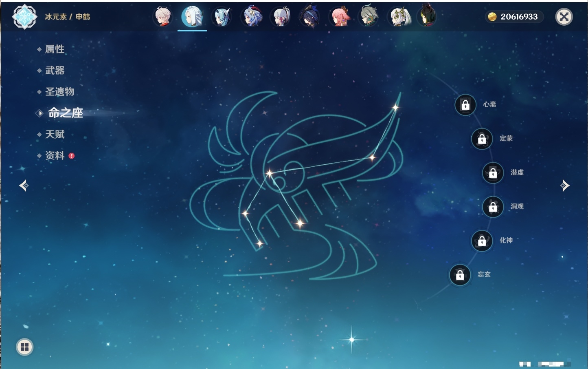
Task: Choose the blue-haired character with red horns
Action: (252, 17)
